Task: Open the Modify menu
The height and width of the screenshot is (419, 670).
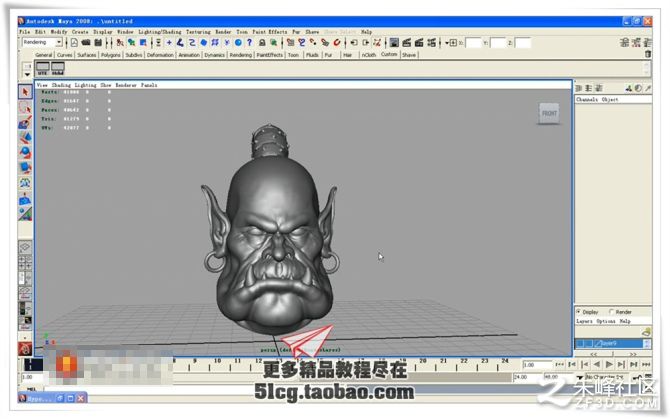Action: tap(59, 32)
